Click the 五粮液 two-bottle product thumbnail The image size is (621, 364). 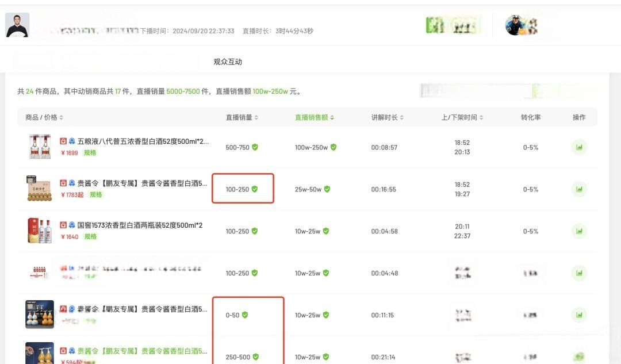(x=40, y=147)
